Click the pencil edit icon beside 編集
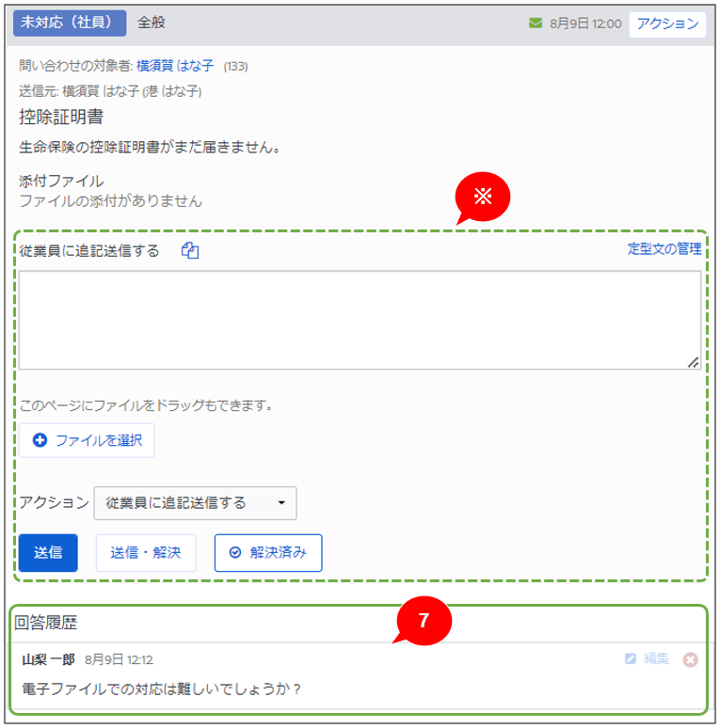The width and height of the screenshot is (720, 728). [x=631, y=659]
